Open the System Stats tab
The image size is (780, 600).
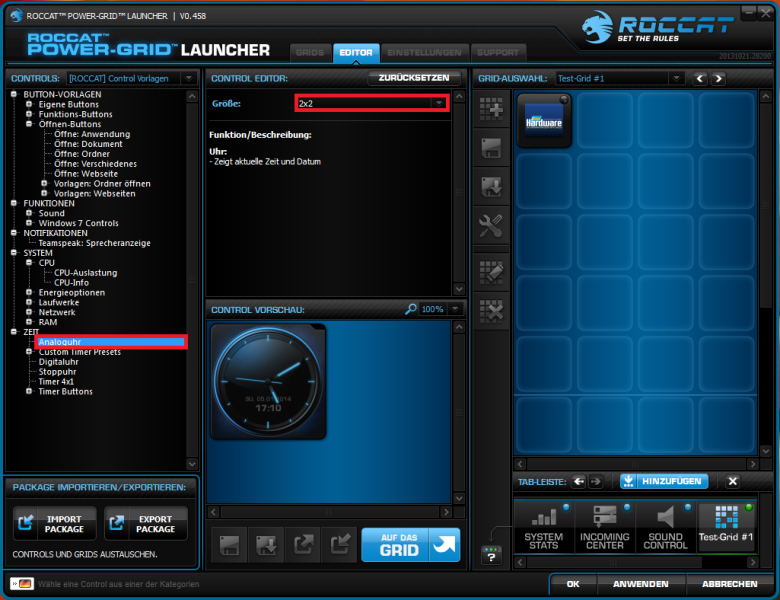[544, 527]
